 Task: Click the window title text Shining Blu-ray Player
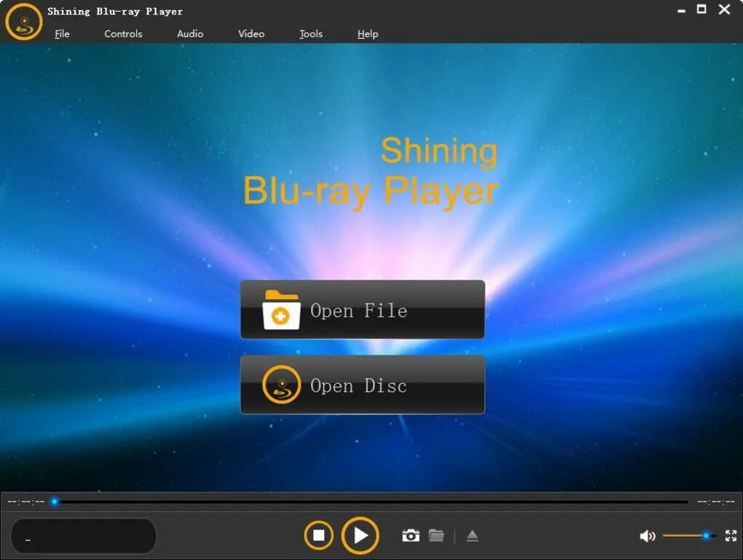[x=115, y=12]
